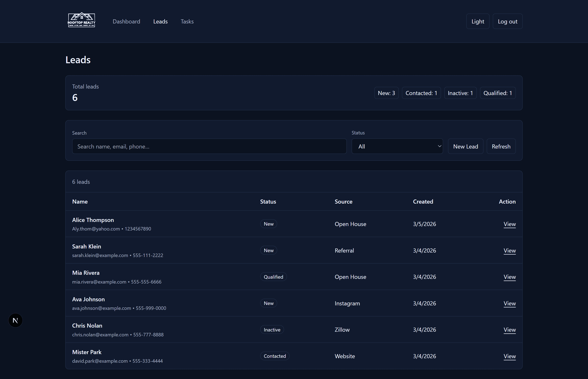Click the Rooftop Realty logo
The image size is (588, 379).
click(x=81, y=20)
